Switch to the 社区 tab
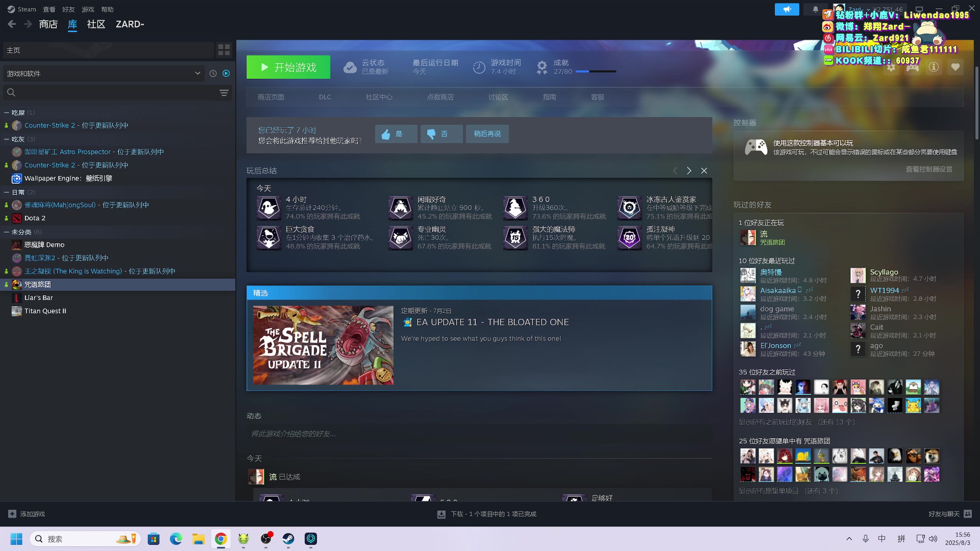 [96, 24]
